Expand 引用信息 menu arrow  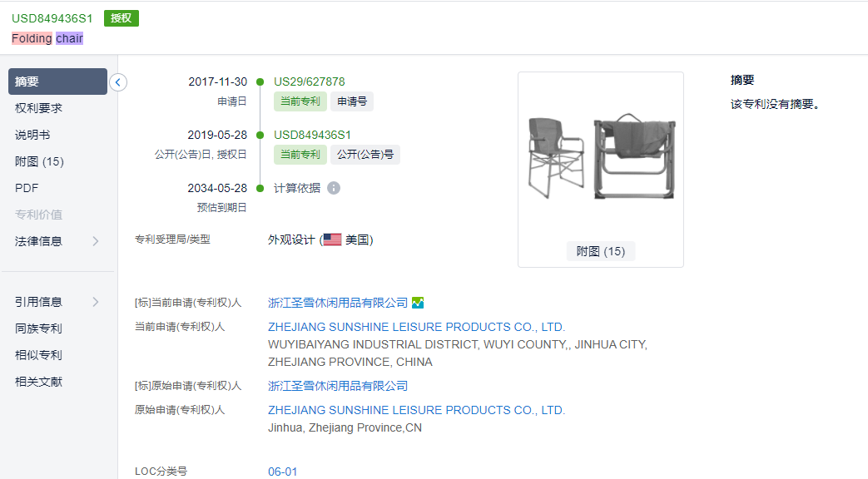[95, 301]
